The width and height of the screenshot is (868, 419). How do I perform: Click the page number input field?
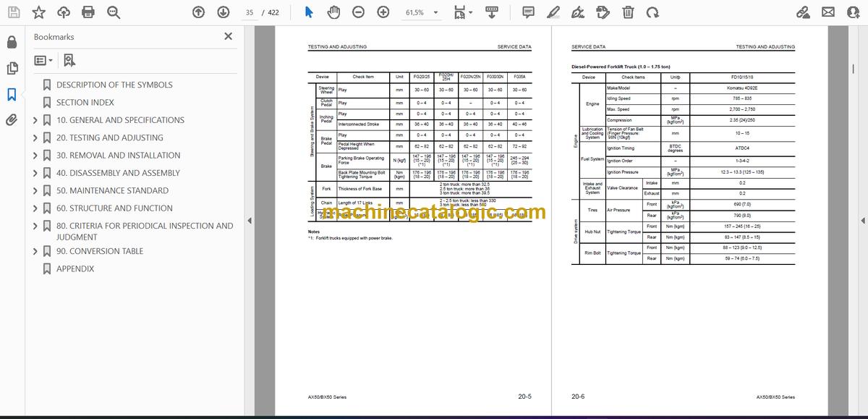coord(250,12)
